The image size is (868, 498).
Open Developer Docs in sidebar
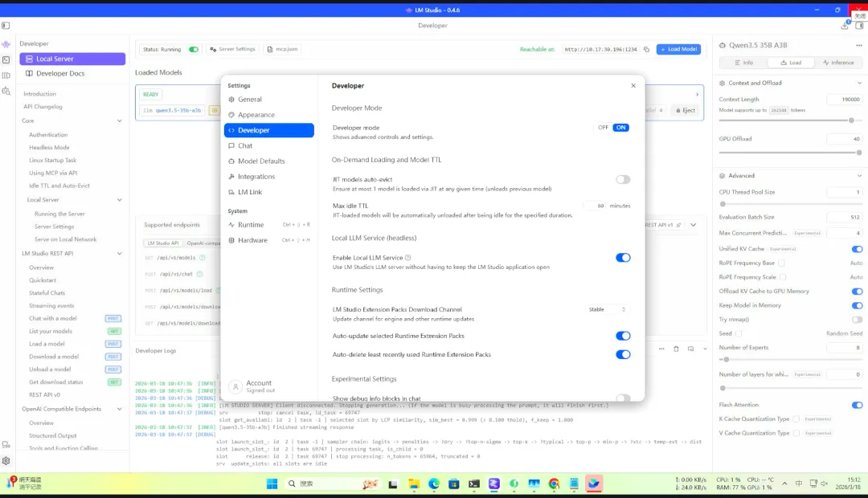tap(72, 74)
